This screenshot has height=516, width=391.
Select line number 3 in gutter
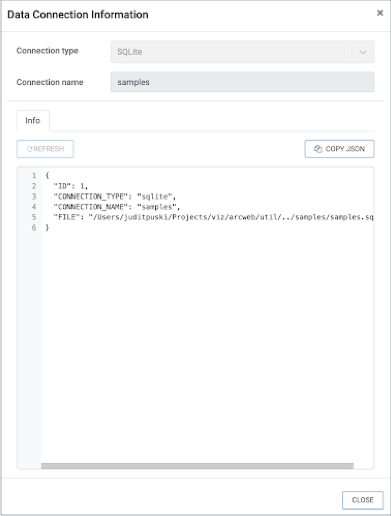coord(34,196)
